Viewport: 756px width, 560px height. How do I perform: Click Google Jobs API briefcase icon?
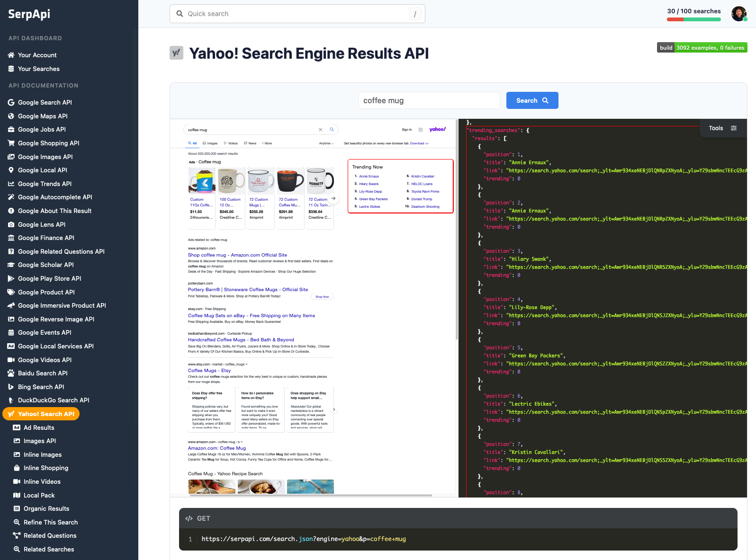click(11, 129)
